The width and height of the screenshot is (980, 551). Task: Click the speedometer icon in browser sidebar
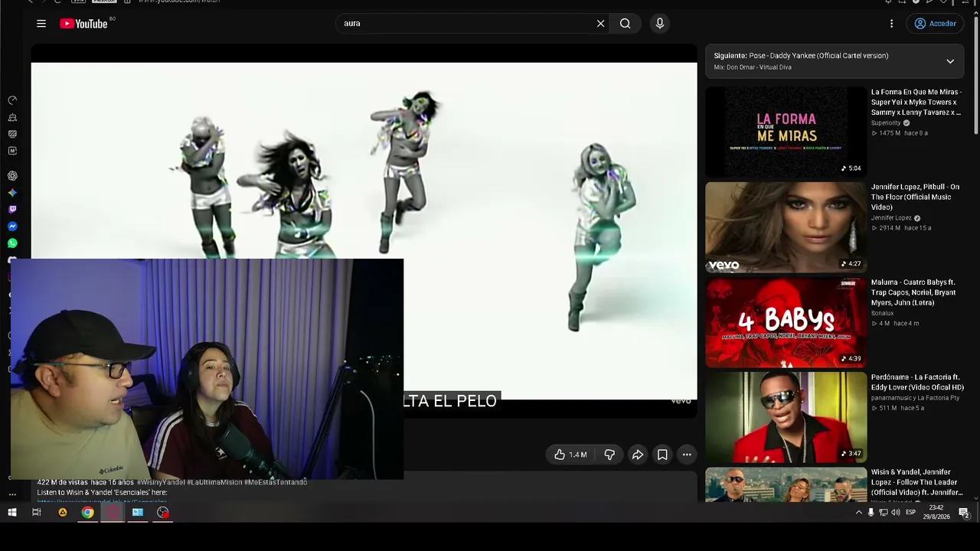click(12, 100)
